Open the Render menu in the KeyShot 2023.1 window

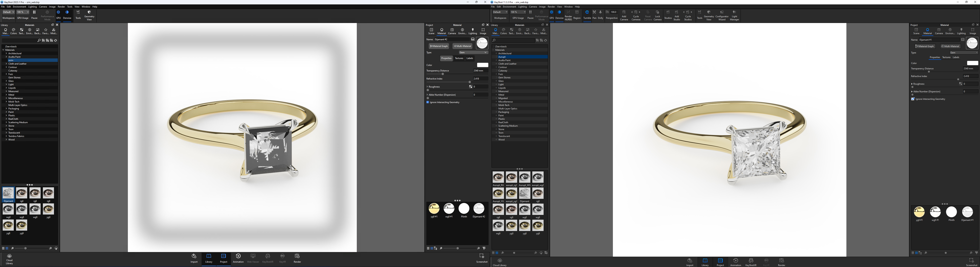(x=61, y=7)
